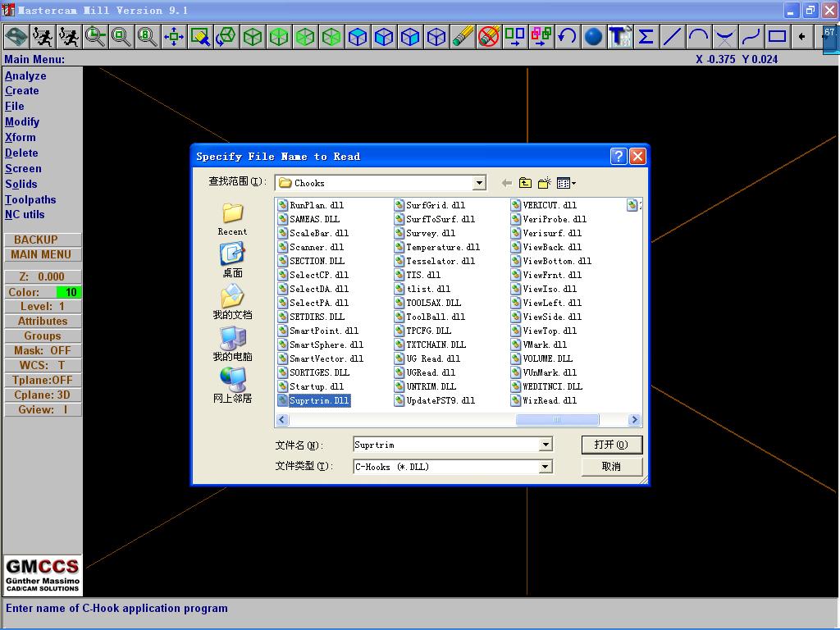This screenshot has height=630, width=840.
Task: Click the green cube right of rotate icon
Action: click(253, 36)
